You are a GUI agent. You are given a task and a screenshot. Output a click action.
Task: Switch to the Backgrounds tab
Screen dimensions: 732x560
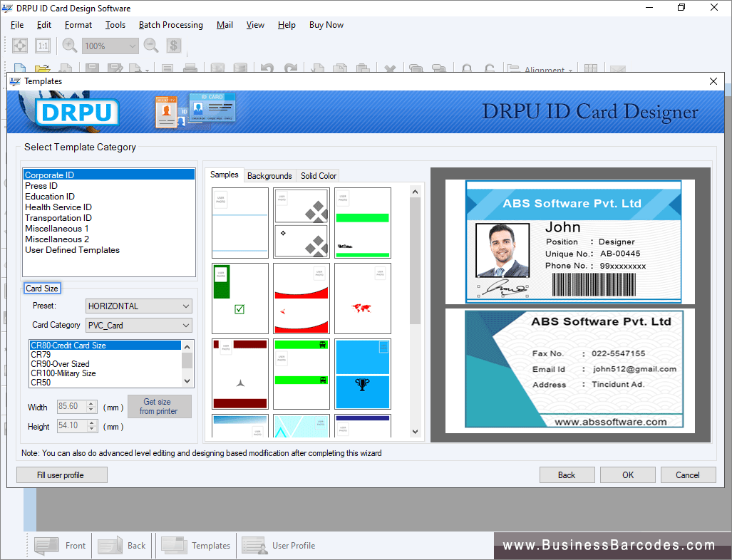(x=269, y=175)
